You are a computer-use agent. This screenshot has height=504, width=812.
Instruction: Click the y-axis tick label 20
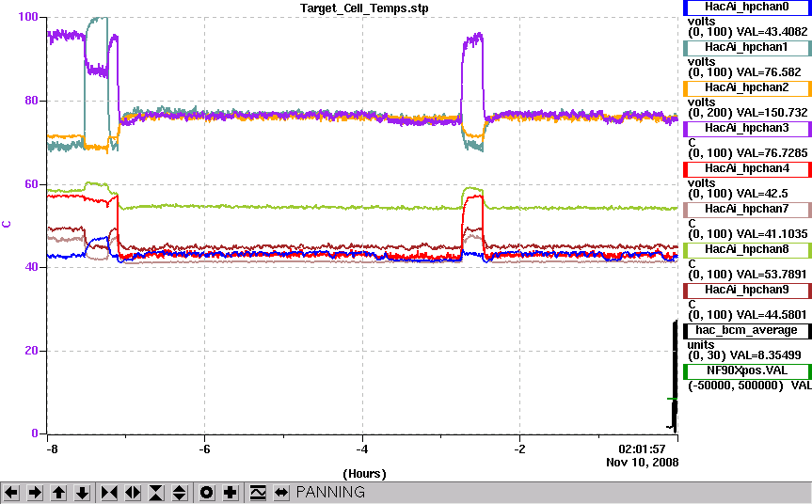(32, 351)
